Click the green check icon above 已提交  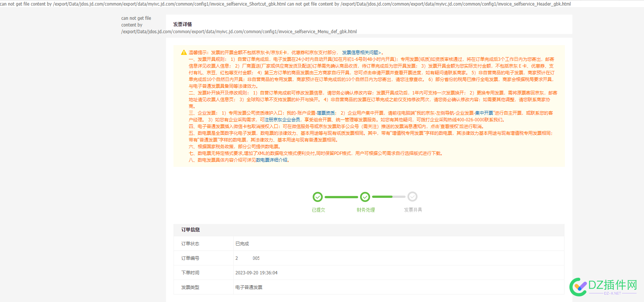tap(318, 197)
